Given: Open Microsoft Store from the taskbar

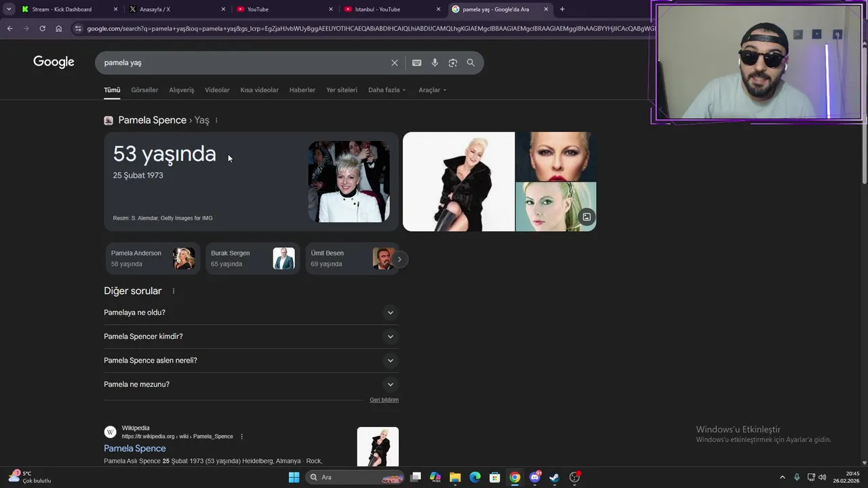Looking at the screenshot, I should tap(495, 477).
